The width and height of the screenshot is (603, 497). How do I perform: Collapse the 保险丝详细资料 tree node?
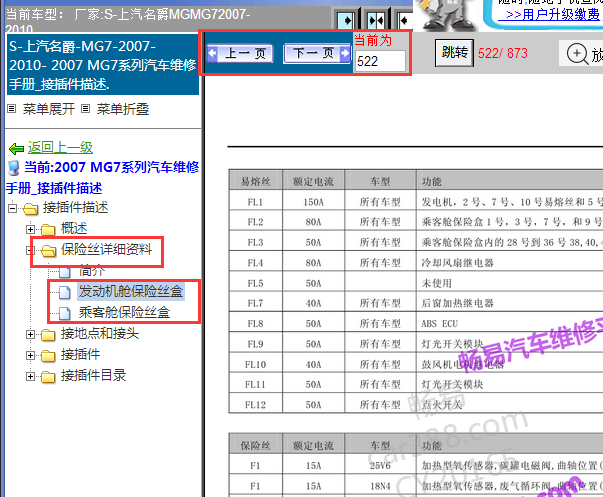click(30, 250)
